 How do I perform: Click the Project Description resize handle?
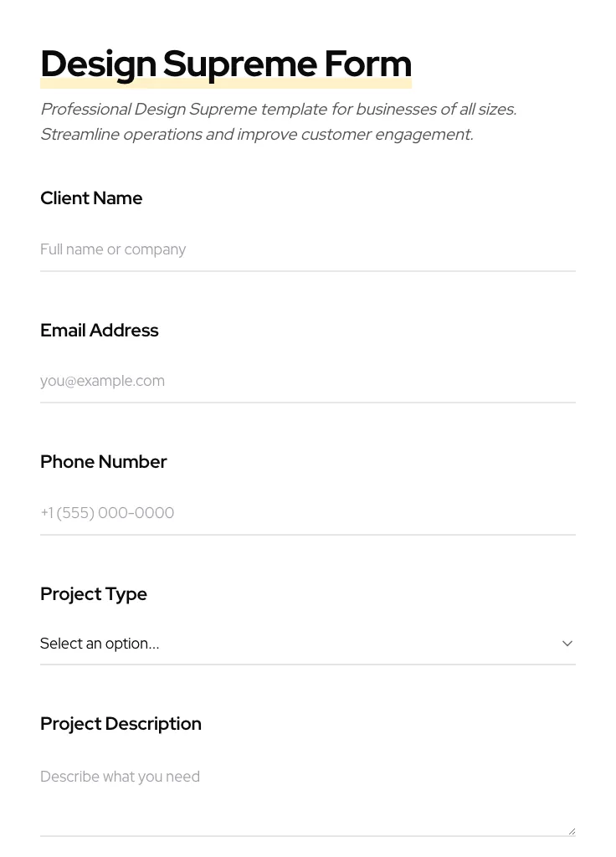(572, 831)
